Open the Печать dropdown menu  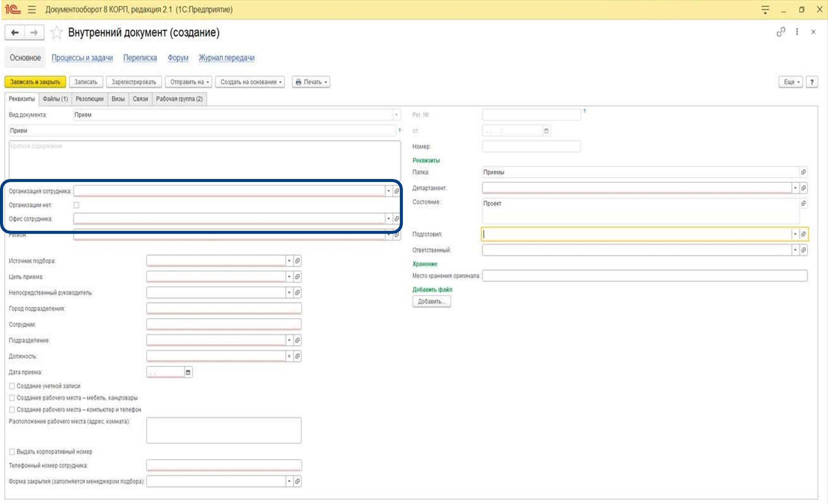tap(311, 82)
